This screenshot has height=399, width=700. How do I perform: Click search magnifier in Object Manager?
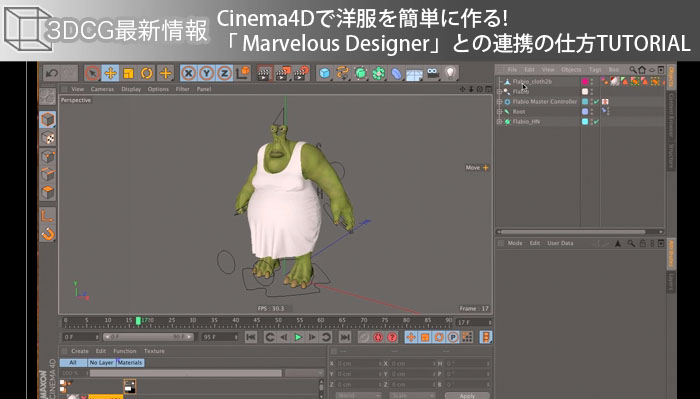pos(633,70)
